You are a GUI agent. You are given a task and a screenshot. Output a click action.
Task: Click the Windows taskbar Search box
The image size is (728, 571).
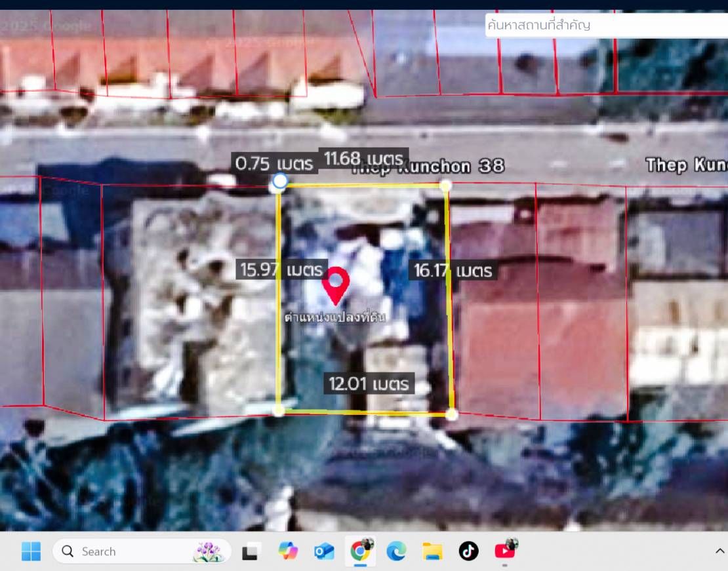coord(142,551)
